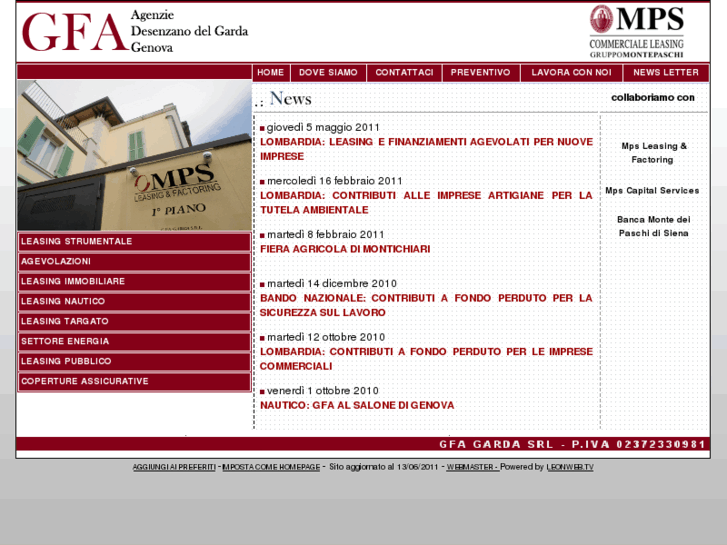Click date martedì 14 dicembre 2010
Viewport: 727px width, 545px height.
point(332,283)
